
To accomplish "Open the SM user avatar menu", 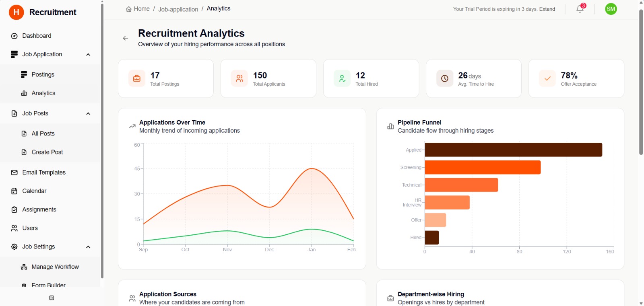I will click(611, 9).
